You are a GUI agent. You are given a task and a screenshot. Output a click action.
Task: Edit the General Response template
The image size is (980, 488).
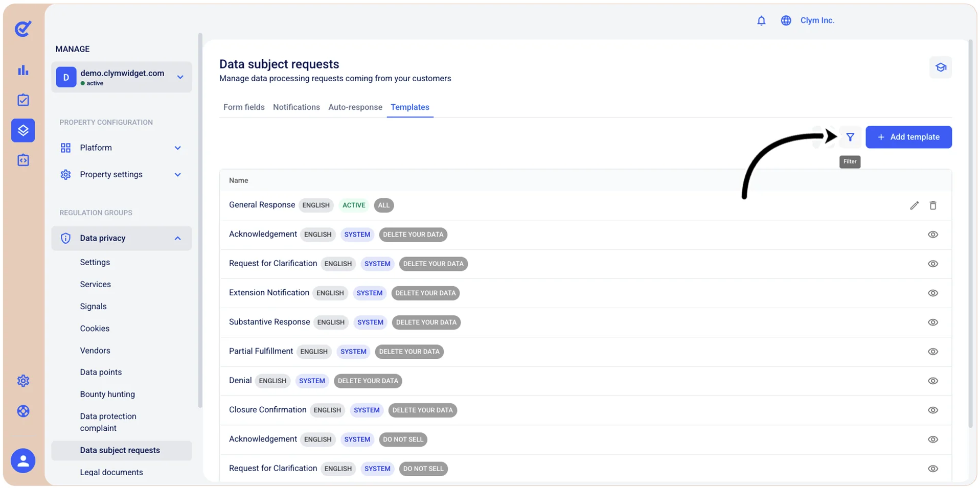pyautogui.click(x=914, y=205)
